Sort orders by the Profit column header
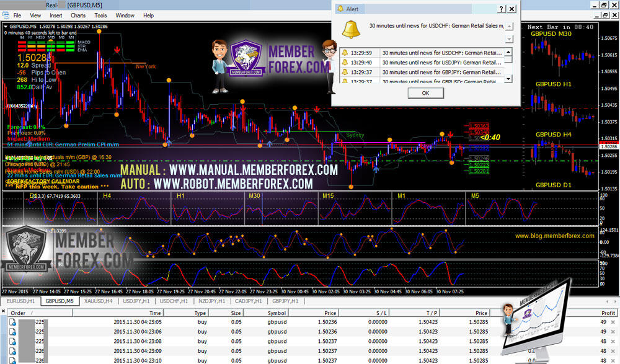Image resolution: width=620 pixels, height=364 pixels. tap(608, 313)
